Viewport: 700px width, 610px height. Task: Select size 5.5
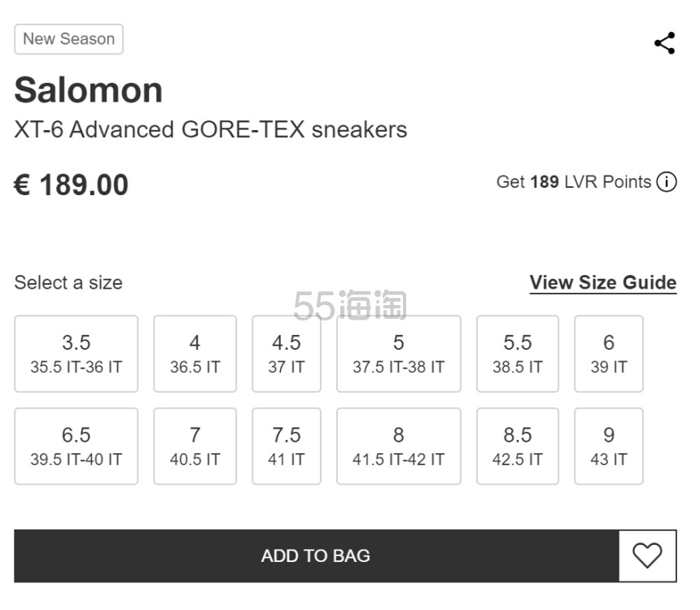[517, 353]
